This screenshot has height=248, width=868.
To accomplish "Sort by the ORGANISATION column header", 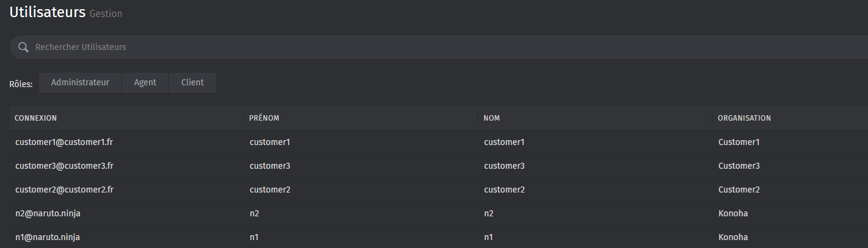I will pyautogui.click(x=744, y=118).
